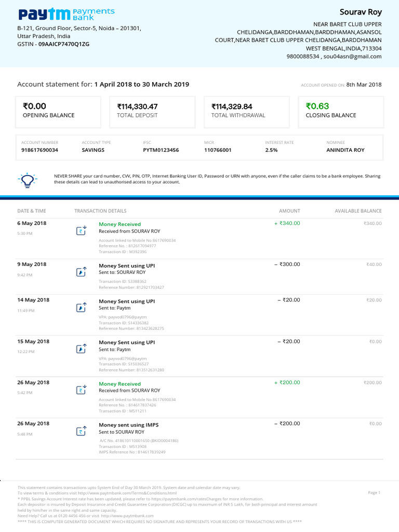The height and width of the screenshot is (532, 399).
Task: Select the − ₹20.00 amount on 15 May
Action: click(x=289, y=341)
